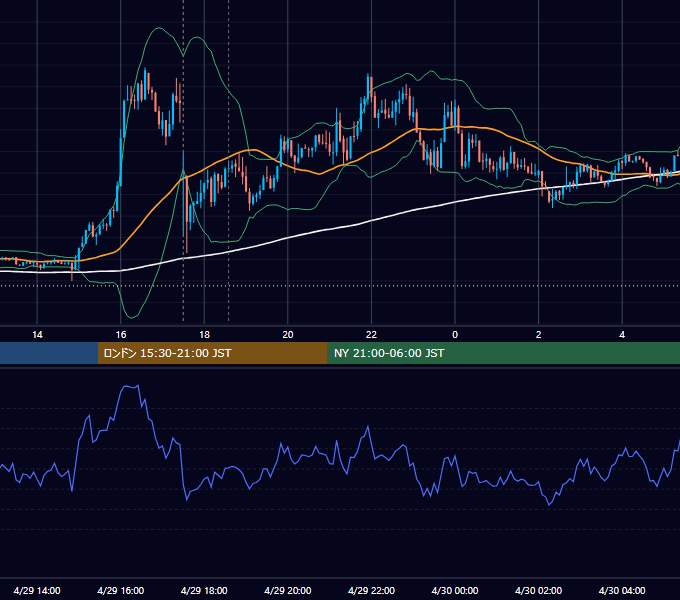This screenshot has width=680, height=600.
Task: Click hour label 16 on upper axis
Action: (x=121, y=335)
